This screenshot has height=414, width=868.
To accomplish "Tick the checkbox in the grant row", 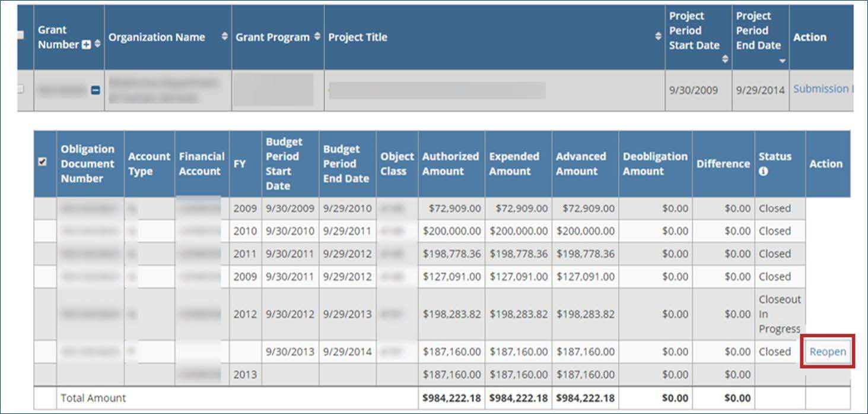I will pos(20,89).
